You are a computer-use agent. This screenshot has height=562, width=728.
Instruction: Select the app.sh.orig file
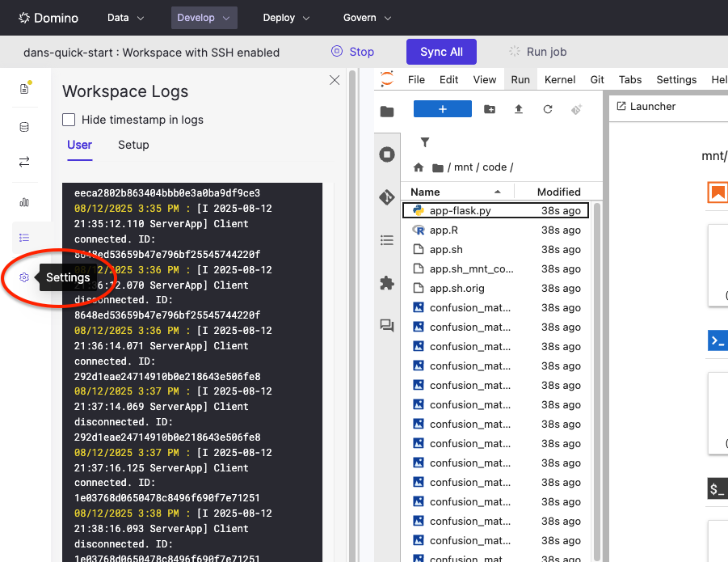pyautogui.click(x=495, y=289)
